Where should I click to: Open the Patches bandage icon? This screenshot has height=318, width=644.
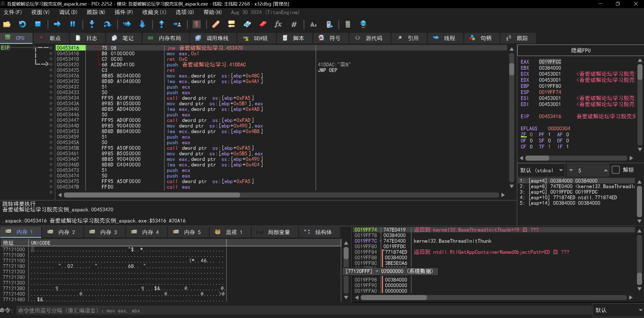(215, 24)
